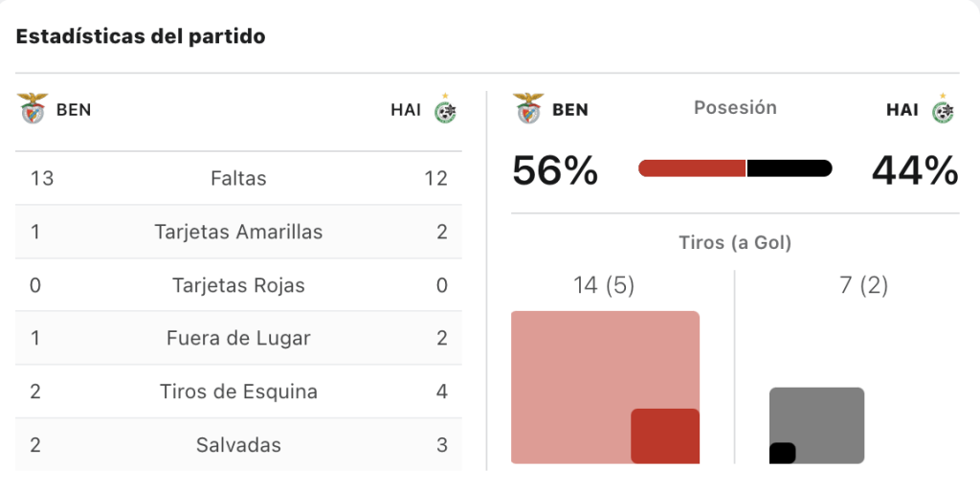Click the light red total shots square
980x491 pixels.
tap(605, 388)
